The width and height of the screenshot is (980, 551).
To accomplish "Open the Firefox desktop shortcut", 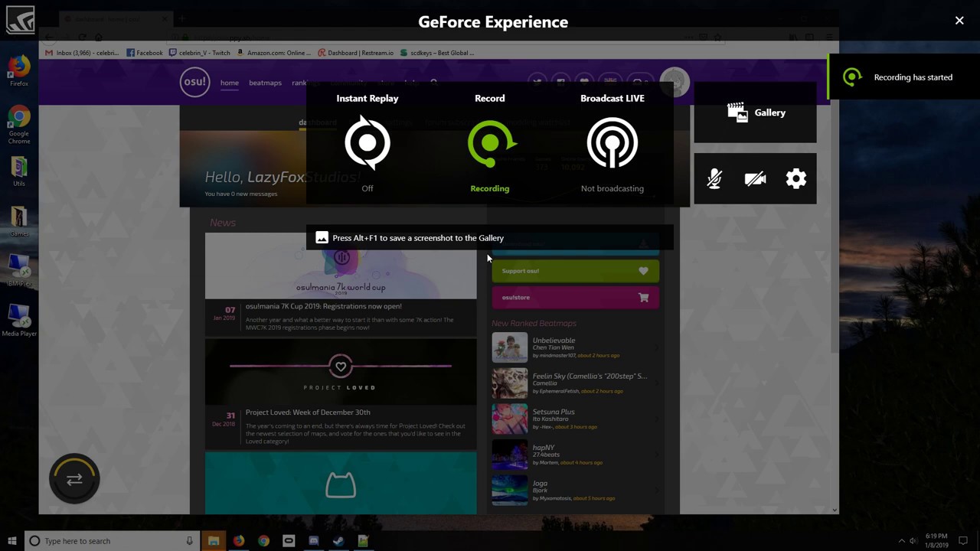I will [x=19, y=70].
